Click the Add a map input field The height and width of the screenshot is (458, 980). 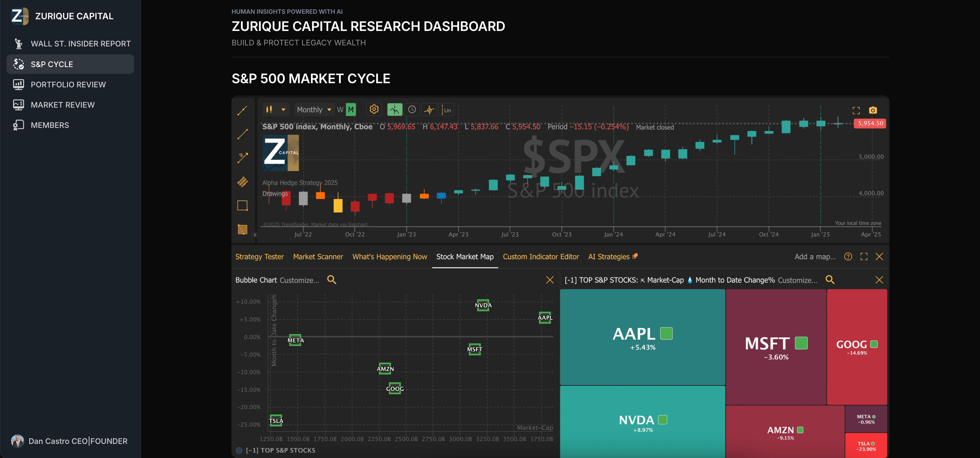pos(815,257)
